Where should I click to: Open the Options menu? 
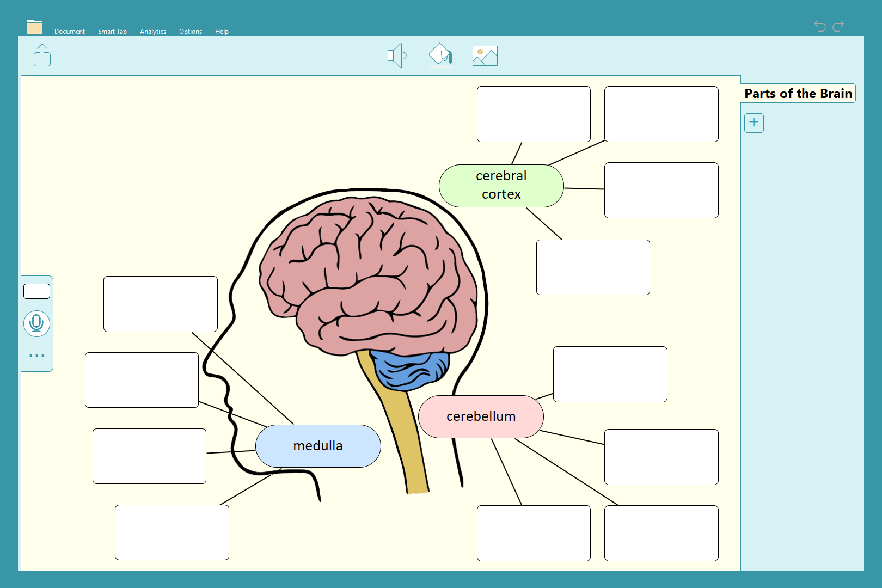[191, 32]
